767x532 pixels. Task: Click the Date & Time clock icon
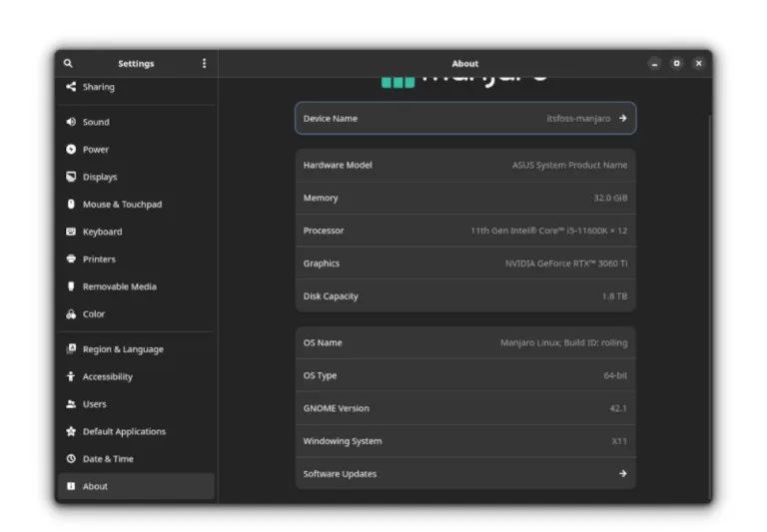coord(71,459)
